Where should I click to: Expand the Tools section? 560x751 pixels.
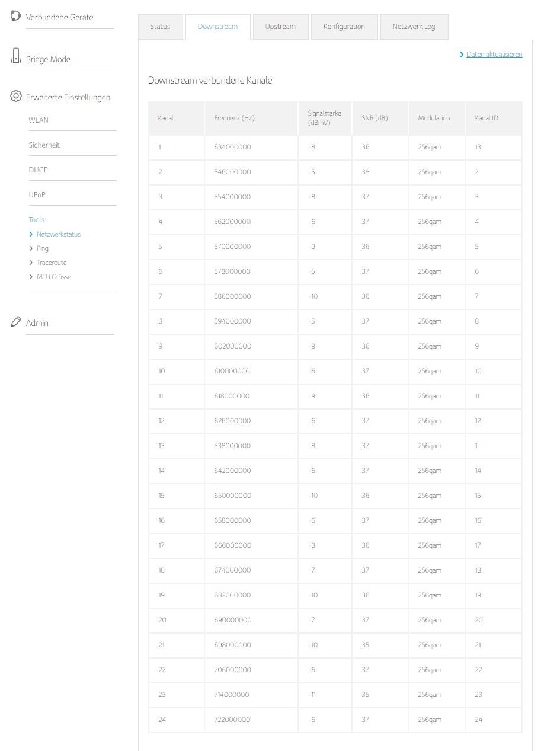coord(37,220)
